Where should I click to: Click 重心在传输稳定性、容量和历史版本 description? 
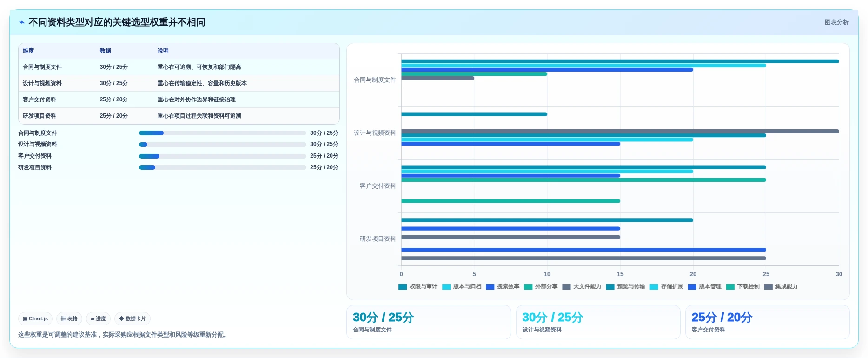tap(202, 83)
